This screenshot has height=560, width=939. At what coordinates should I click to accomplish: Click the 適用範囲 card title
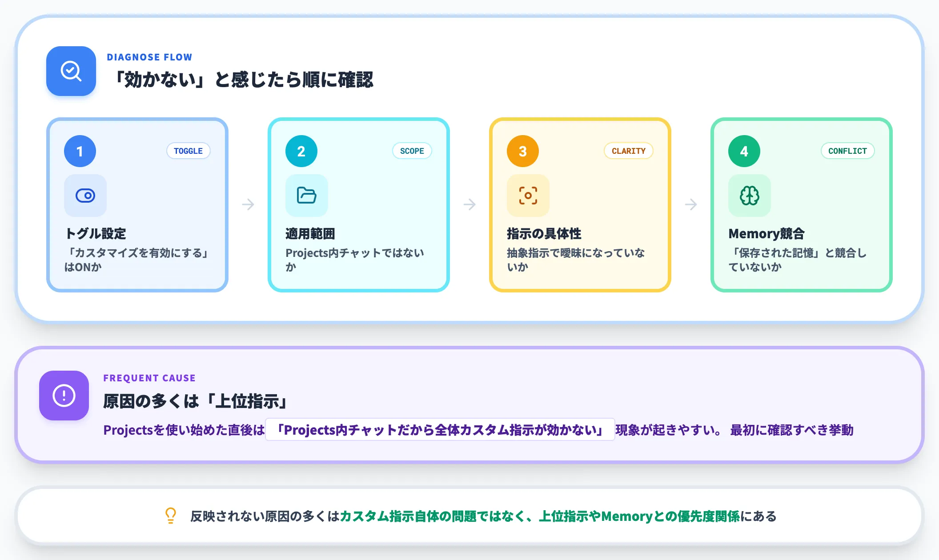tap(310, 233)
